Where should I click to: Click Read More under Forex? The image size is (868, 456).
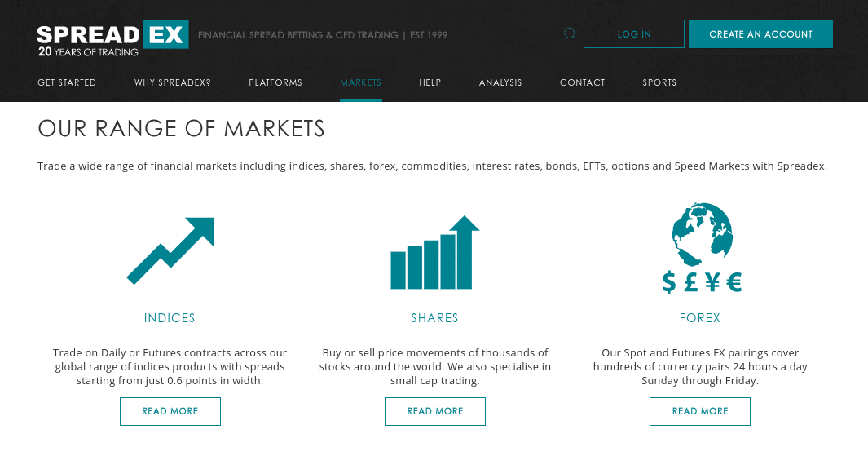[700, 411]
